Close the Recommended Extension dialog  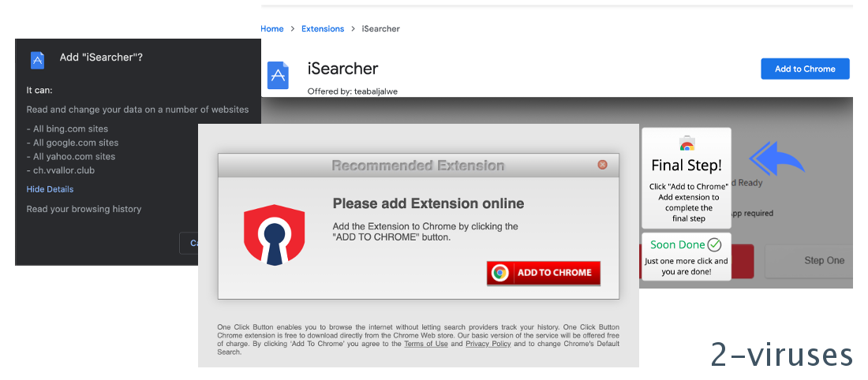point(602,165)
